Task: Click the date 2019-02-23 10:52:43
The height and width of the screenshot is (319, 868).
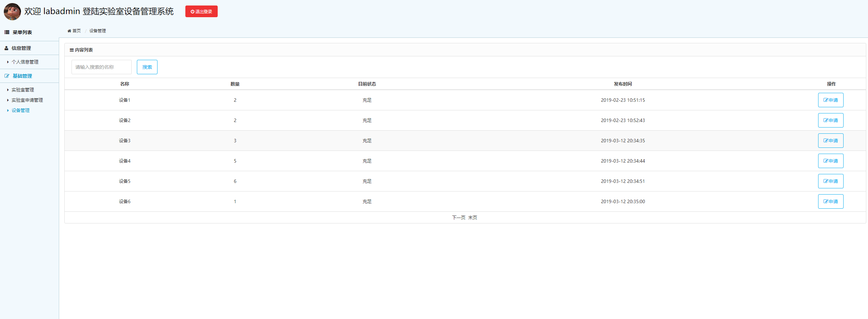Action: point(623,120)
